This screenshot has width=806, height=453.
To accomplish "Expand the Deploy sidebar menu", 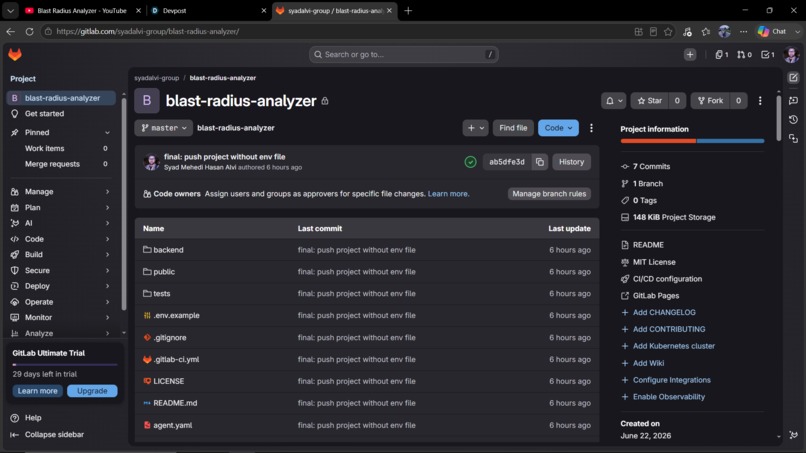I will coord(61,286).
